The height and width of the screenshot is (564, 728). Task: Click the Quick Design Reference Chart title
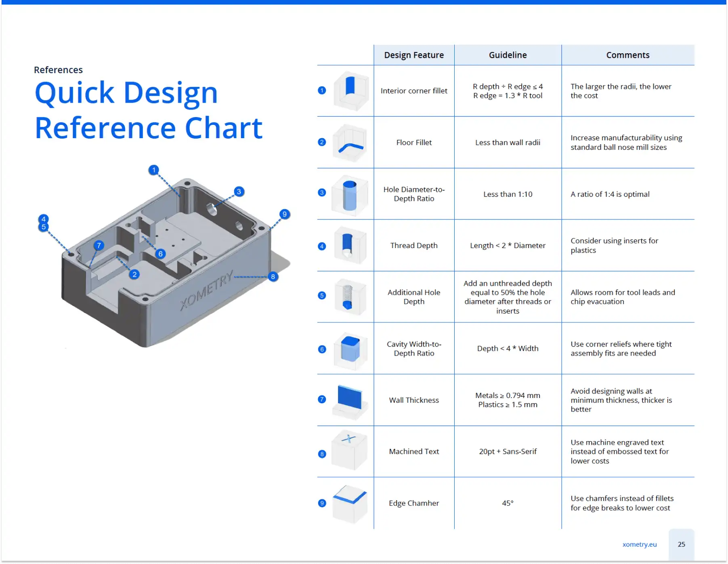coord(149,110)
